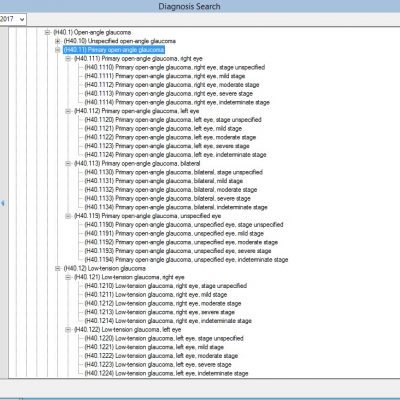Expand H40.10 Unspecified open-angle glaucoma node

(x=58, y=41)
